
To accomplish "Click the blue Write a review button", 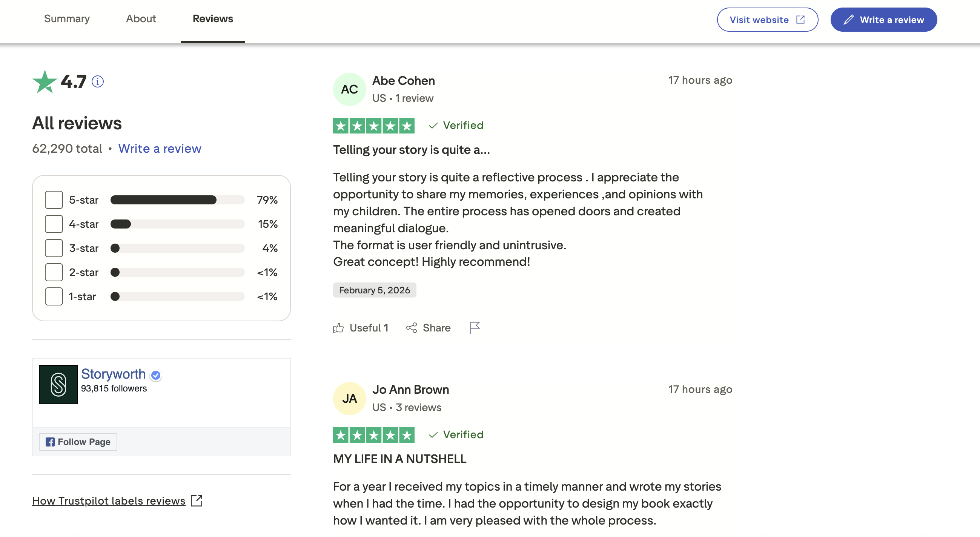I will point(883,20).
